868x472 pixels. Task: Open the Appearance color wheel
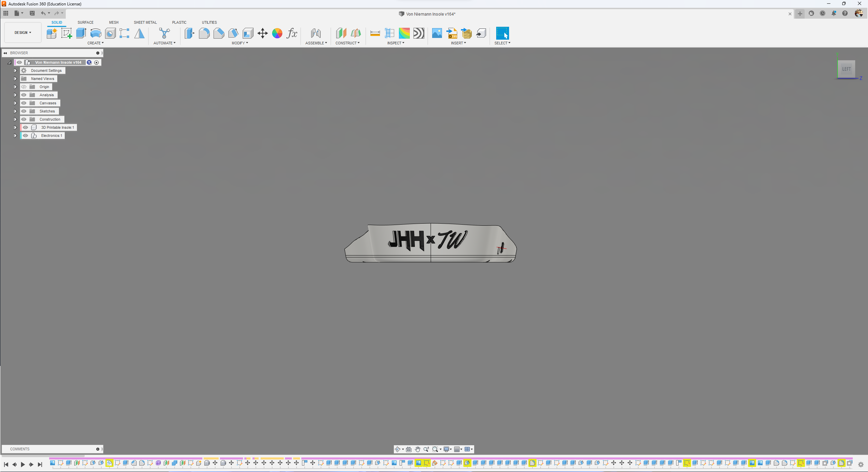(x=277, y=33)
